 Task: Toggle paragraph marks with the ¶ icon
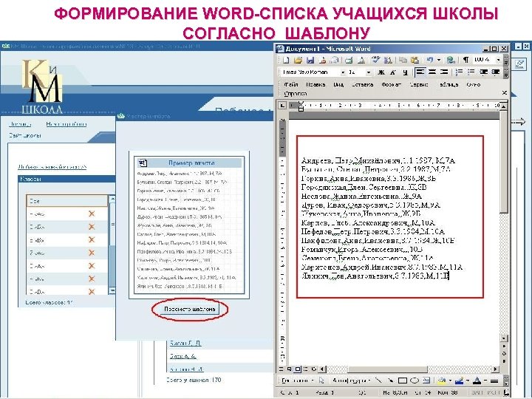point(465,60)
